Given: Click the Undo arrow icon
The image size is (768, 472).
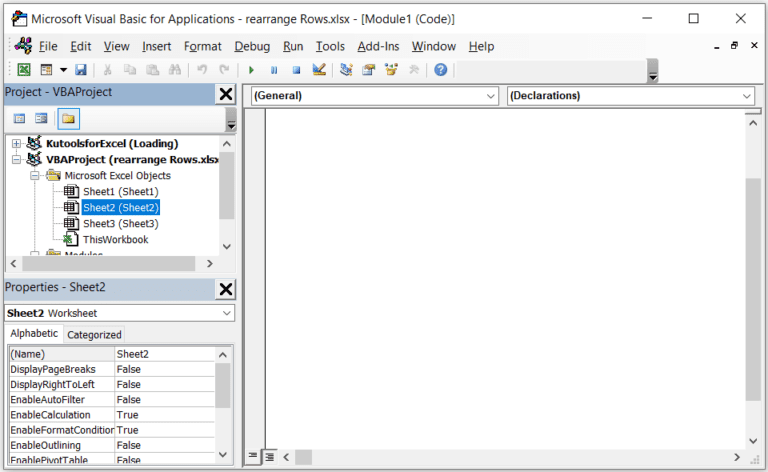Looking at the screenshot, I should [202, 70].
